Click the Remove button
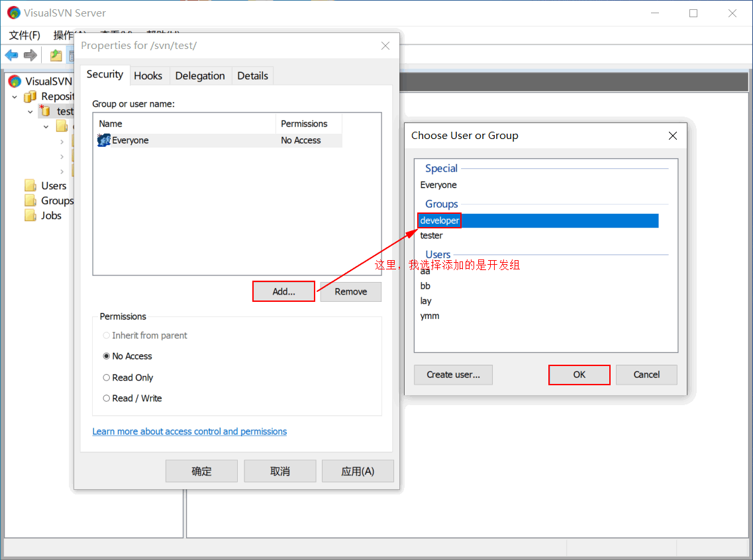 tap(350, 291)
